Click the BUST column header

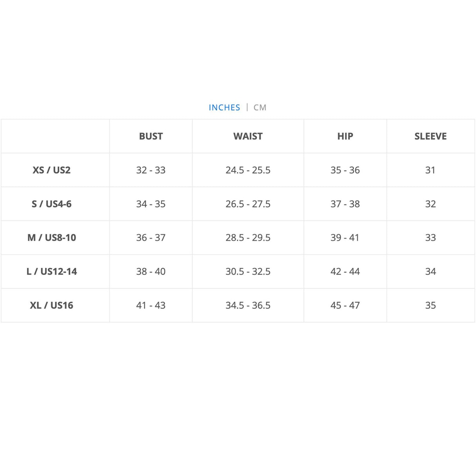coord(151,136)
